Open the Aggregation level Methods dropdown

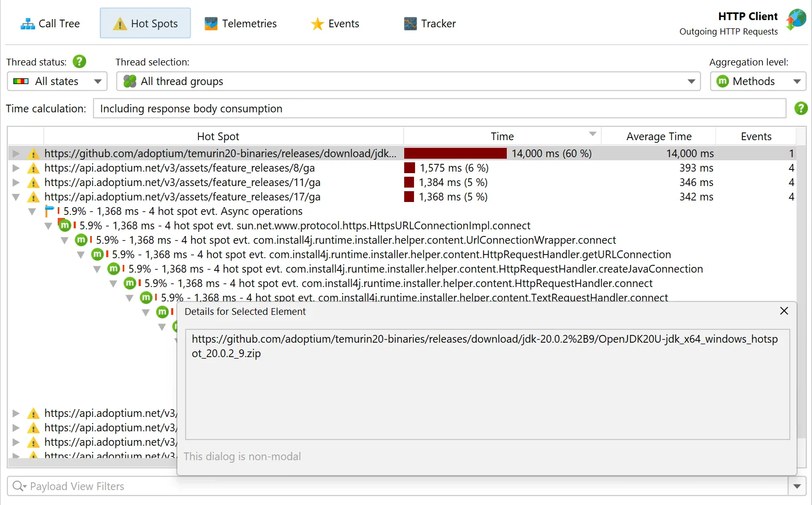tap(757, 81)
